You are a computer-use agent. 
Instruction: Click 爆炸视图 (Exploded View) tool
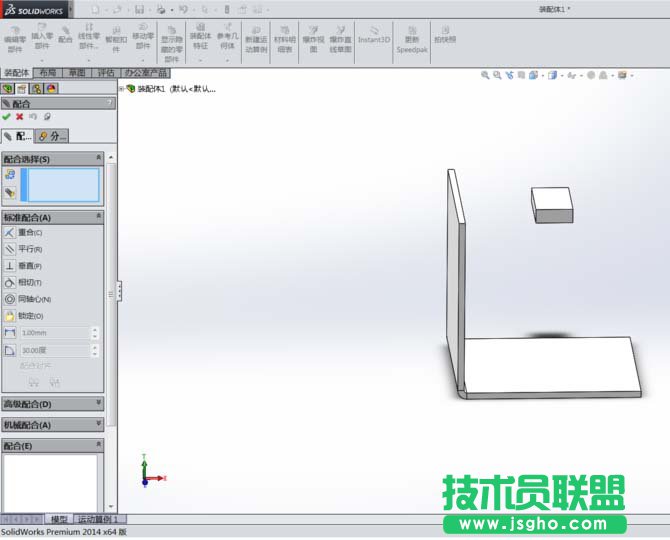[313, 39]
